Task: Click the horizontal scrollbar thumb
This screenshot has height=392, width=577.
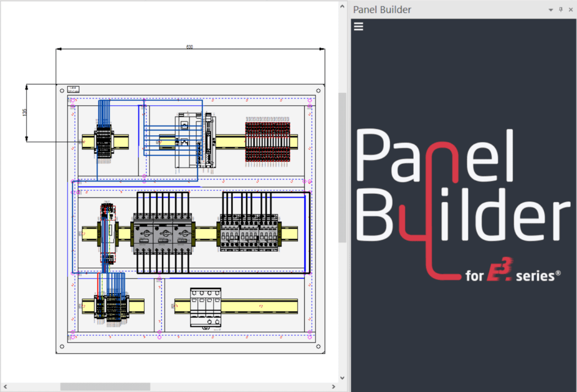Action: (x=105, y=387)
